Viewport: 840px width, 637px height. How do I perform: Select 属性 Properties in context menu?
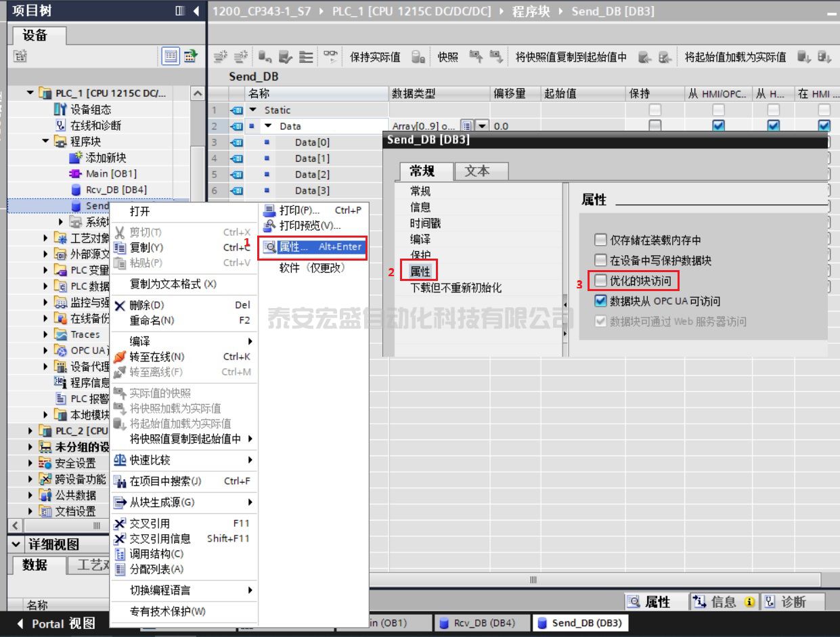click(313, 248)
